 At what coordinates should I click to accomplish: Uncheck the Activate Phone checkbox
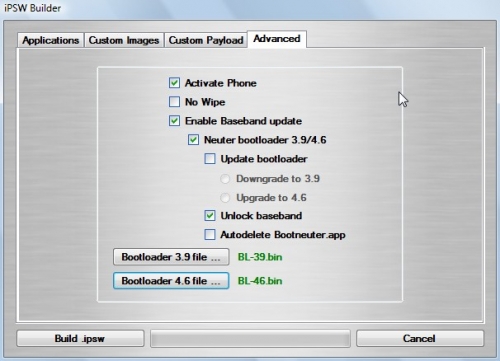click(174, 83)
